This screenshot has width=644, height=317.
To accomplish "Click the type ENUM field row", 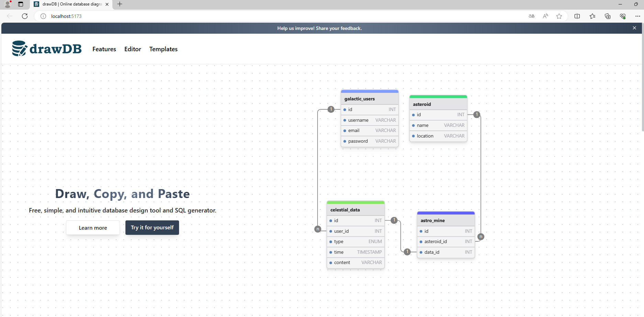I will pos(356,241).
